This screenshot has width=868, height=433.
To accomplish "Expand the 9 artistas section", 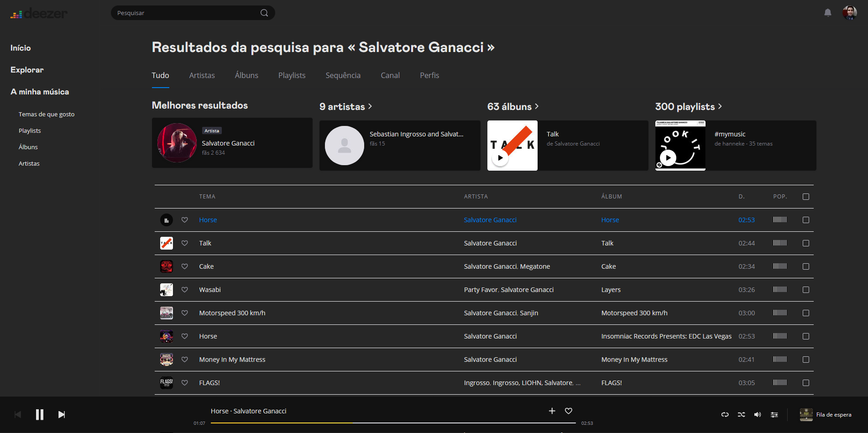I will pyautogui.click(x=346, y=106).
